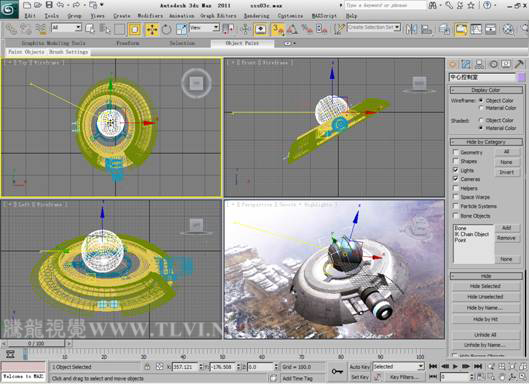Click the Unhide All button
This screenshot has width=529, height=384.
(486, 335)
